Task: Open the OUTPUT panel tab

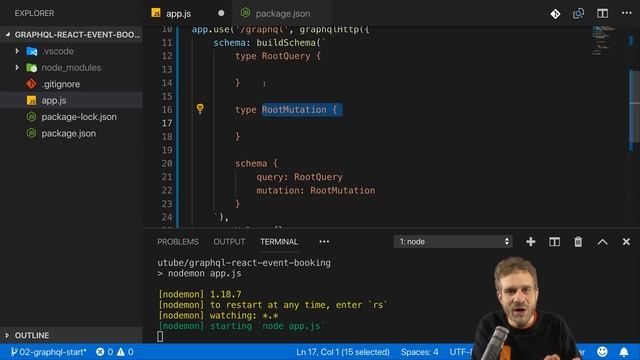Action: tap(229, 242)
